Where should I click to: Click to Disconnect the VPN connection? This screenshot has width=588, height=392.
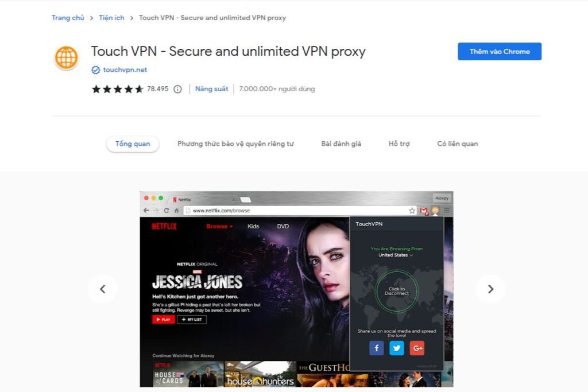click(396, 291)
